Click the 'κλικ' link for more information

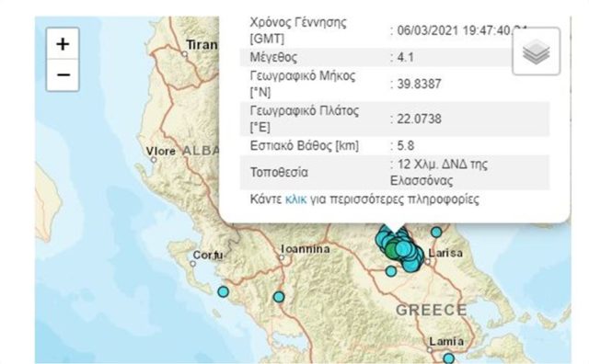[x=295, y=199]
